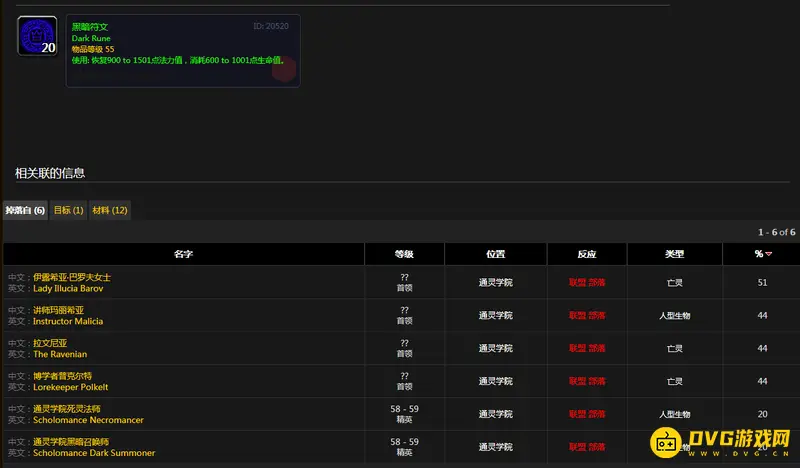
Task: Click 联盟 部落 reaction in Lady Illucia Barov row
Action: (x=587, y=283)
